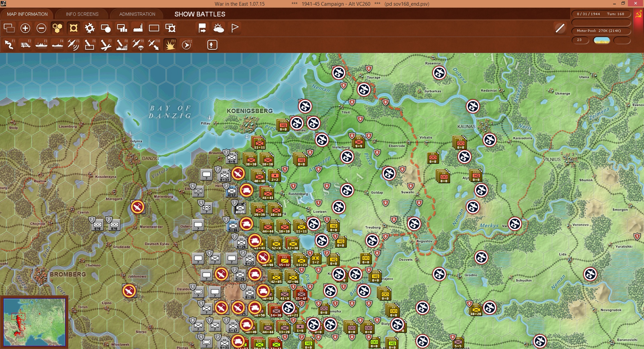Image resolution: width=644 pixels, height=349 pixels.
Task: Click the Motor Pool status field
Action: pyautogui.click(x=601, y=31)
